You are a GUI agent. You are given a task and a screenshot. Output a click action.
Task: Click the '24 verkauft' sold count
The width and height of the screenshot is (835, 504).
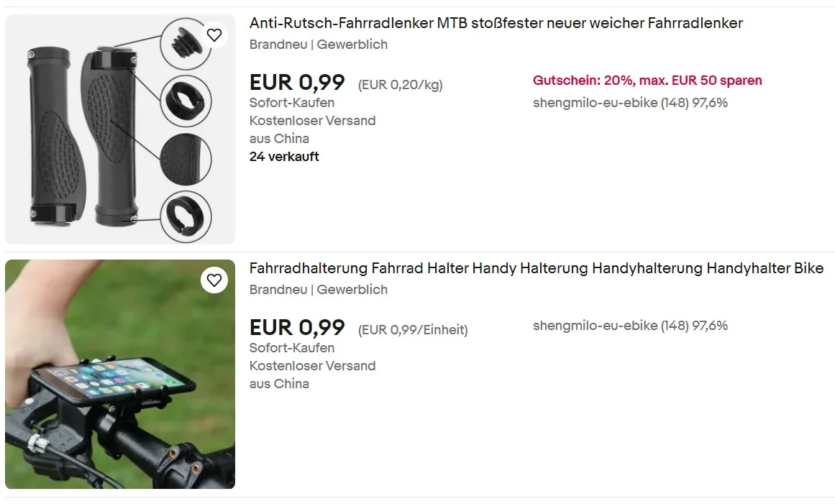(284, 157)
